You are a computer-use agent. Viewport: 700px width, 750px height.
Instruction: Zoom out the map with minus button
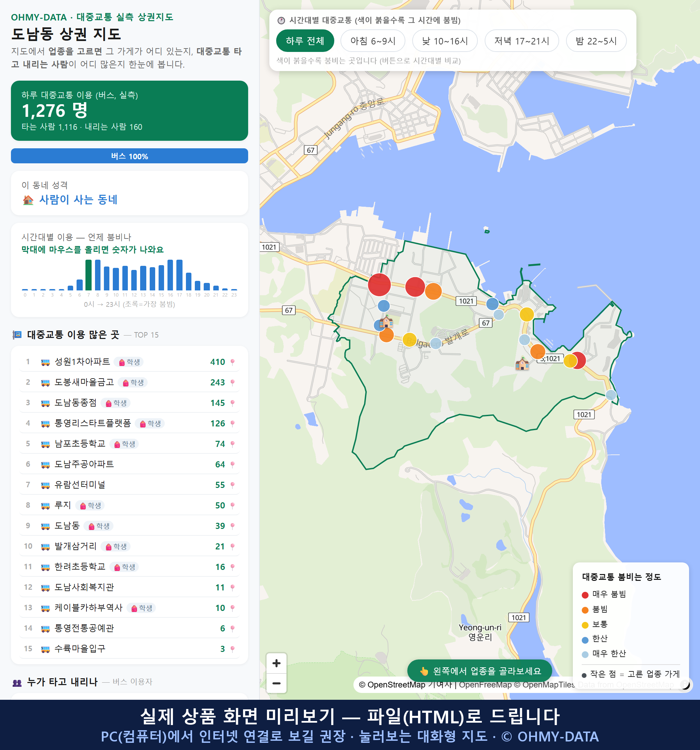276,683
